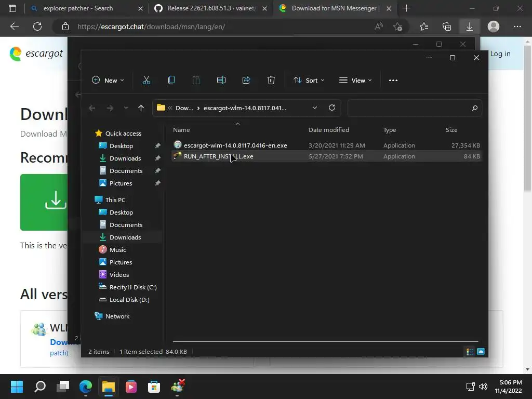Sort files by Name column header
Image resolution: width=532 pixels, height=399 pixels.
[x=181, y=130]
